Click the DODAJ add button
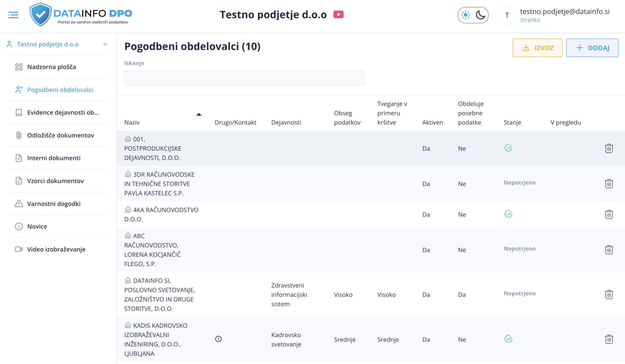625x364 pixels. (592, 48)
